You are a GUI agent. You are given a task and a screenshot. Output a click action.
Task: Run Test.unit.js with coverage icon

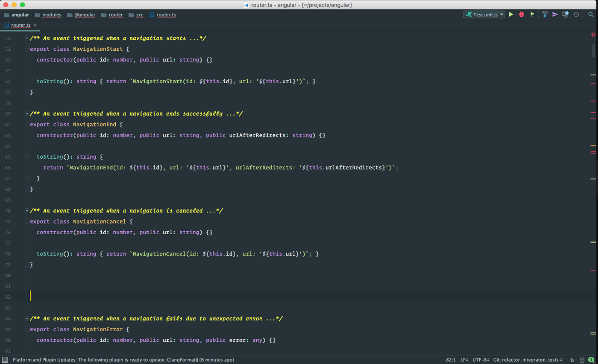point(532,14)
